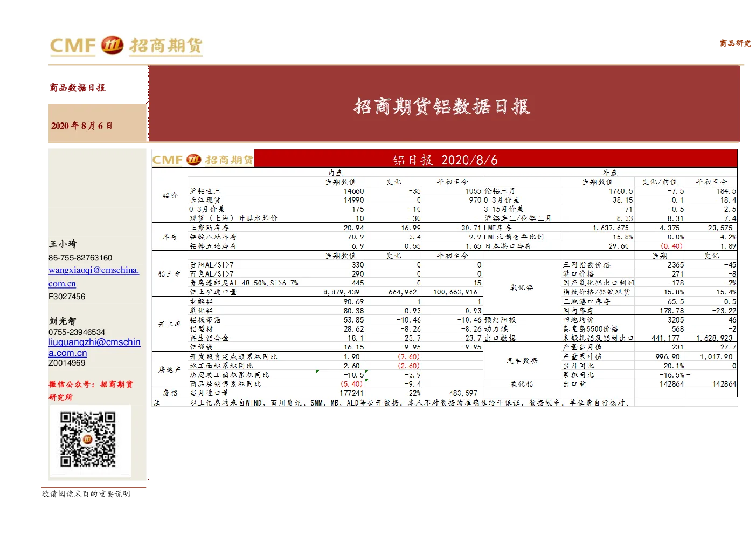Click the 预焙阳板 label
756x535 pixels.
point(500,320)
